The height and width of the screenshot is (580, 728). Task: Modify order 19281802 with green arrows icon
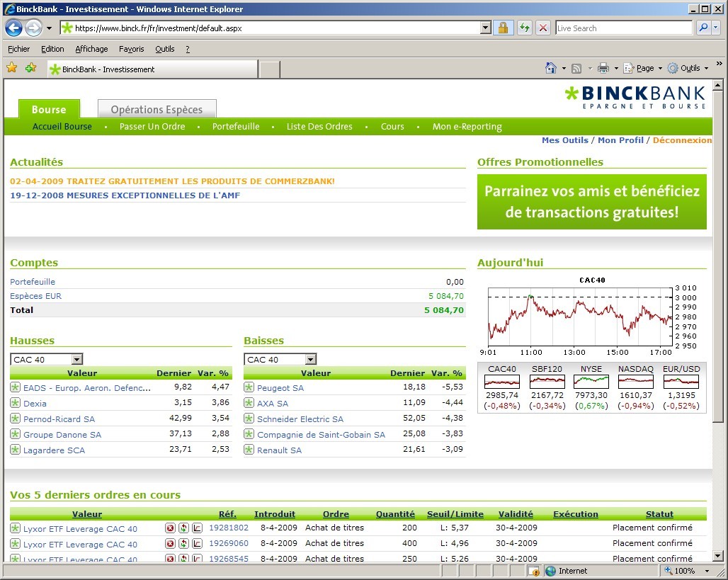pyautogui.click(x=184, y=528)
